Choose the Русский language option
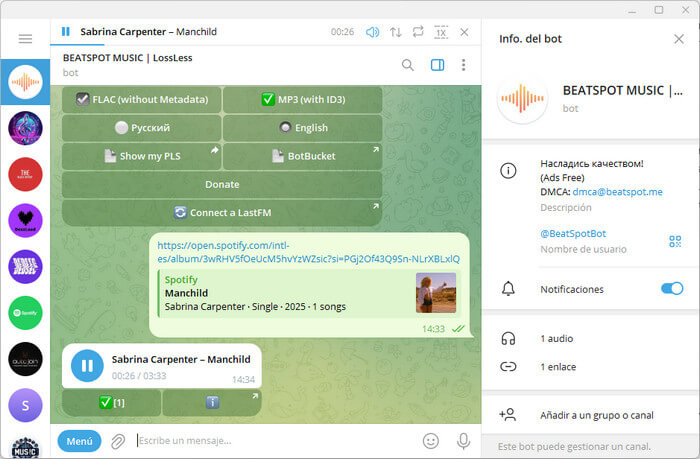The image size is (700, 459). (142, 128)
